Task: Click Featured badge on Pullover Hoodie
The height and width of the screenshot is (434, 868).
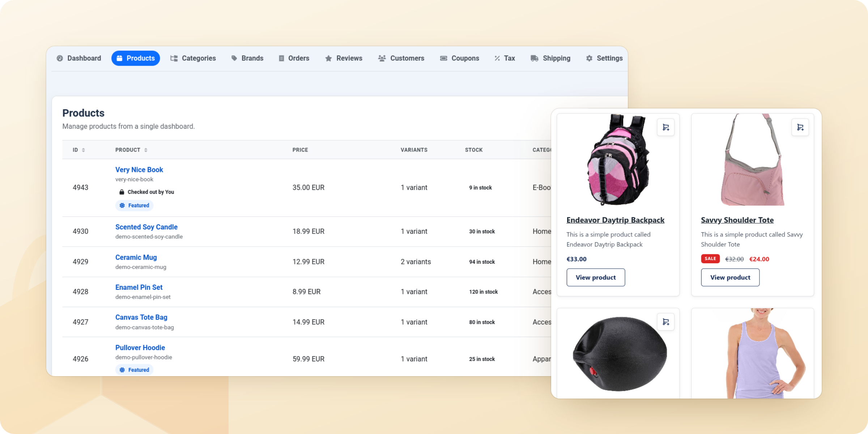Action: click(134, 370)
